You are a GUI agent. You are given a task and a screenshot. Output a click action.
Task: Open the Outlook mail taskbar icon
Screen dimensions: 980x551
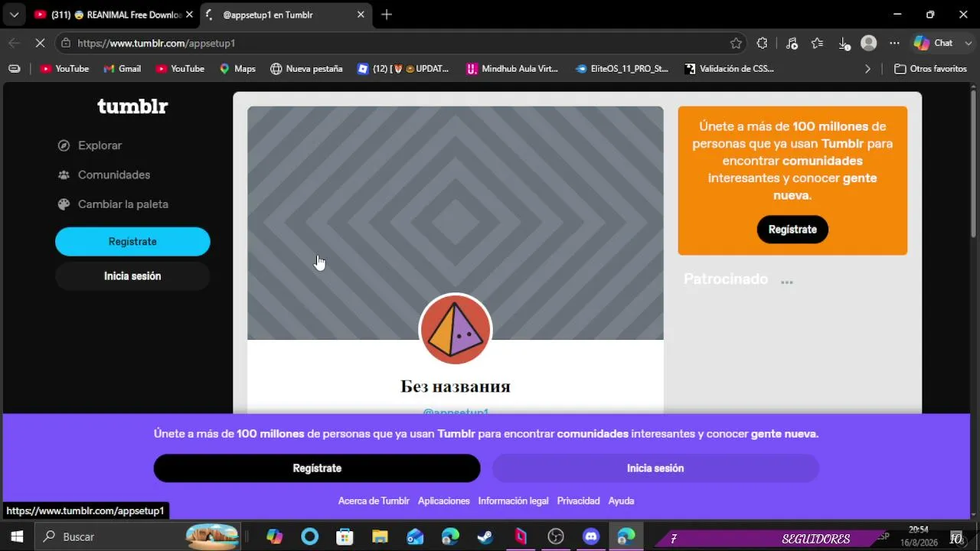(415, 537)
